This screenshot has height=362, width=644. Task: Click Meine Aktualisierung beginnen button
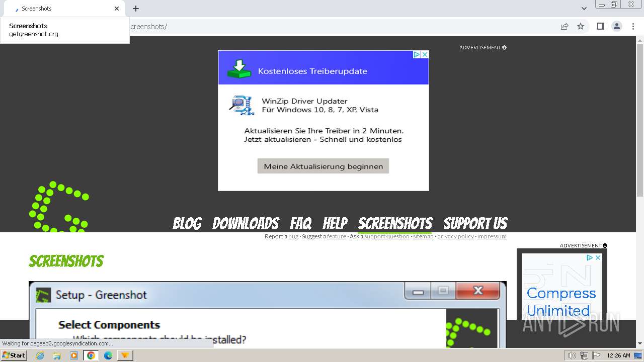[323, 166]
